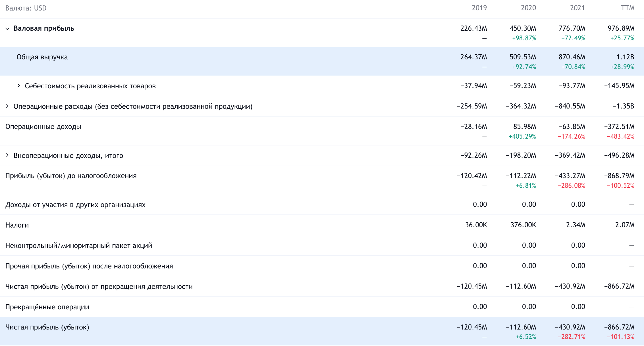The image size is (644, 346).
Task: Click total revenue TTM value 1.12B
Action: [625, 57]
